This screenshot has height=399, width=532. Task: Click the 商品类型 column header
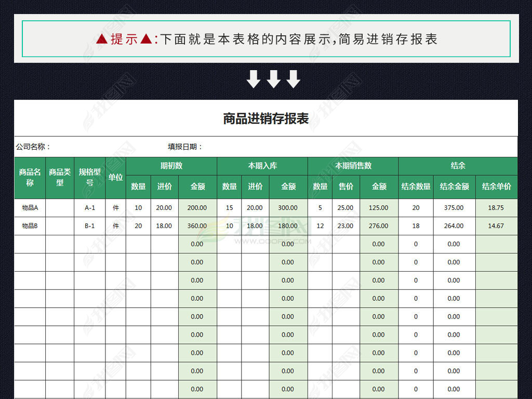coord(60,178)
